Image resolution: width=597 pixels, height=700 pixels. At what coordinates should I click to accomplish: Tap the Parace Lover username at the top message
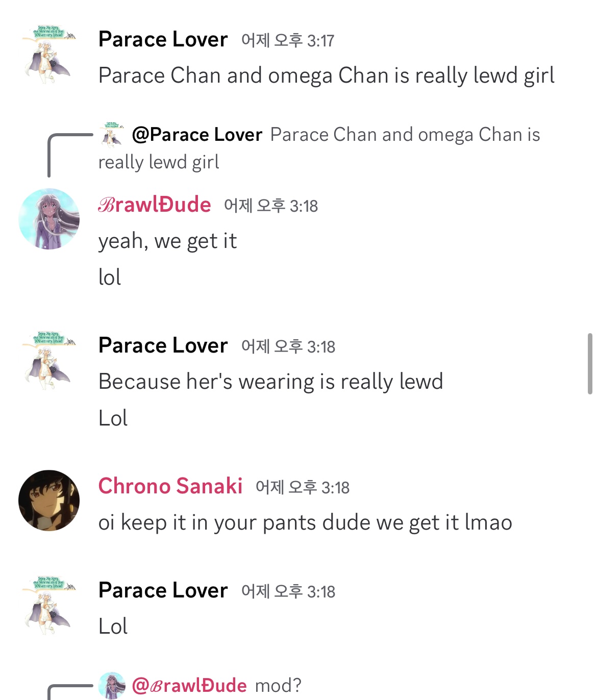[x=163, y=39]
